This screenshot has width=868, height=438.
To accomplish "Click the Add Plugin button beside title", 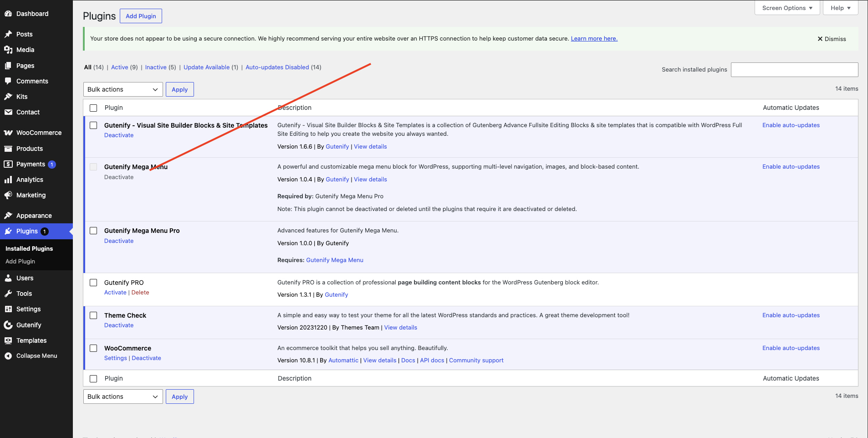I will coord(141,16).
